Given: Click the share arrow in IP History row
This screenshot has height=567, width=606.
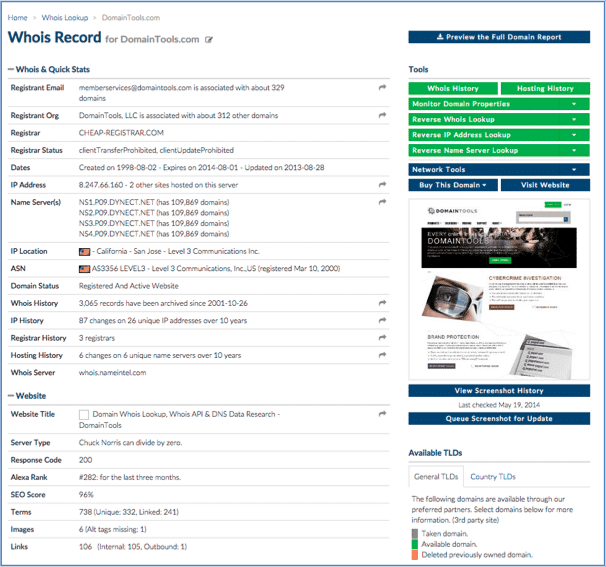Looking at the screenshot, I should [382, 320].
